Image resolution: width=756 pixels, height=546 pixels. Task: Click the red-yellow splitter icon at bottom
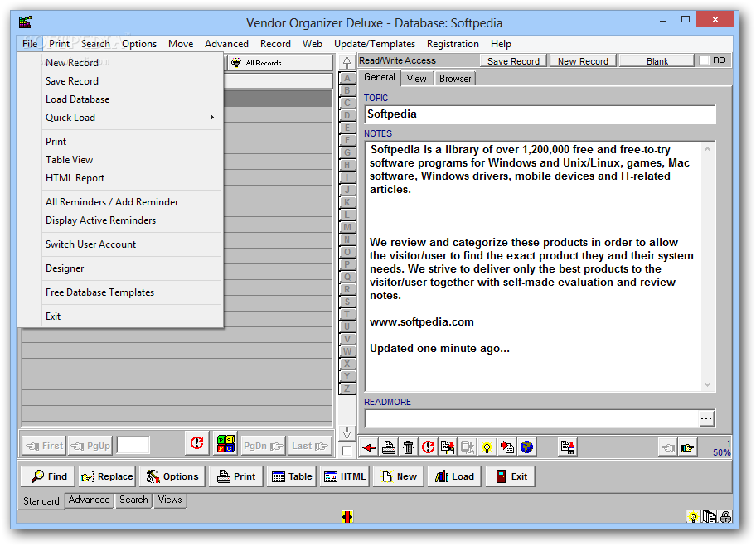tap(347, 517)
